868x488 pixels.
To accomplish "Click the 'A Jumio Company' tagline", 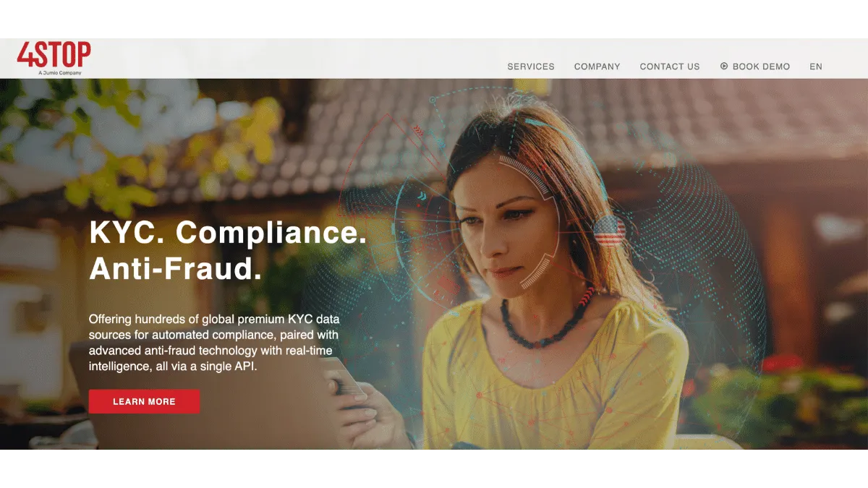I will (60, 73).
